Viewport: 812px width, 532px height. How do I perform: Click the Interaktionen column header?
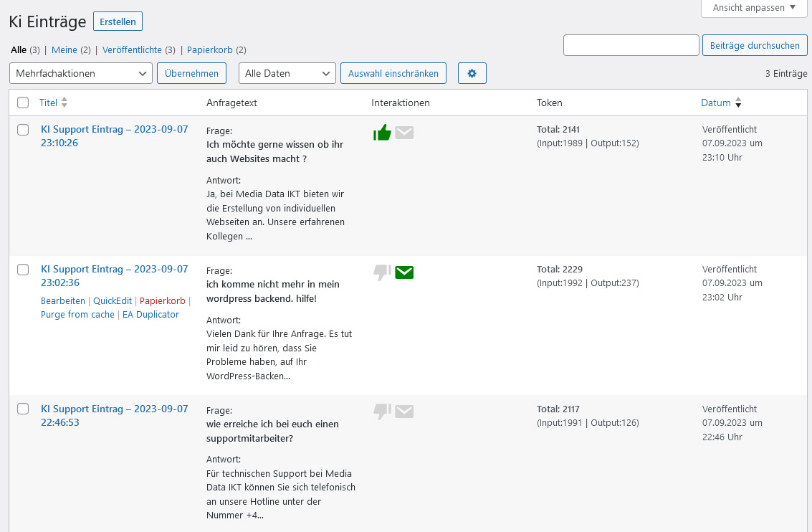[401, 103]
